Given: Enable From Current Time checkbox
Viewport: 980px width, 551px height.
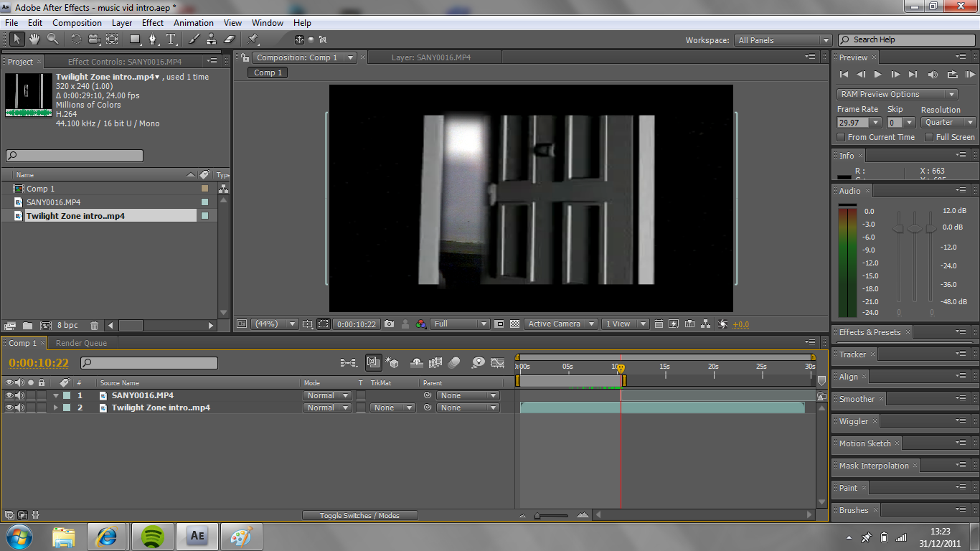Looking at the screenshot, I should pyautogui.click(x=842, y=137).
